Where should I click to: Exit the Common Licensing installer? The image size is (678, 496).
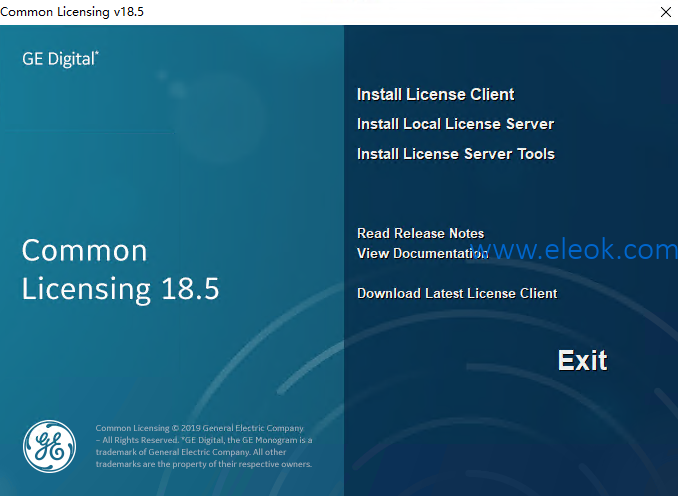pyautogui.click(x=582, y=360)
